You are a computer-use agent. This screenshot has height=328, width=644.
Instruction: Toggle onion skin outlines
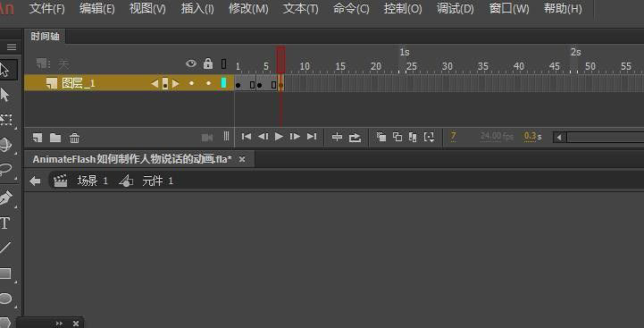pos(397,137)
